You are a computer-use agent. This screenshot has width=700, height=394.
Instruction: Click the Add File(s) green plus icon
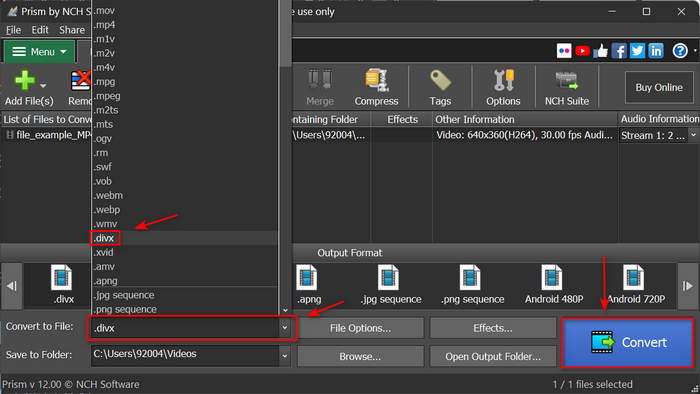tap(25, 81)
